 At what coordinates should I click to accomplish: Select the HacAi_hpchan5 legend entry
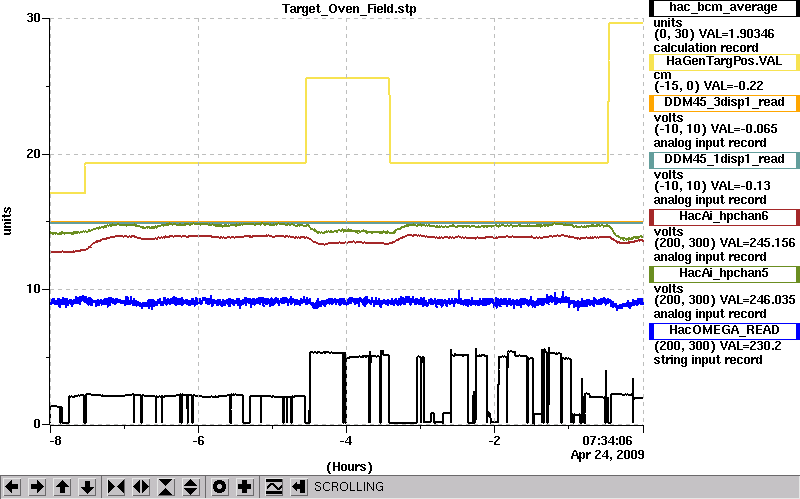tap(723, 274)
